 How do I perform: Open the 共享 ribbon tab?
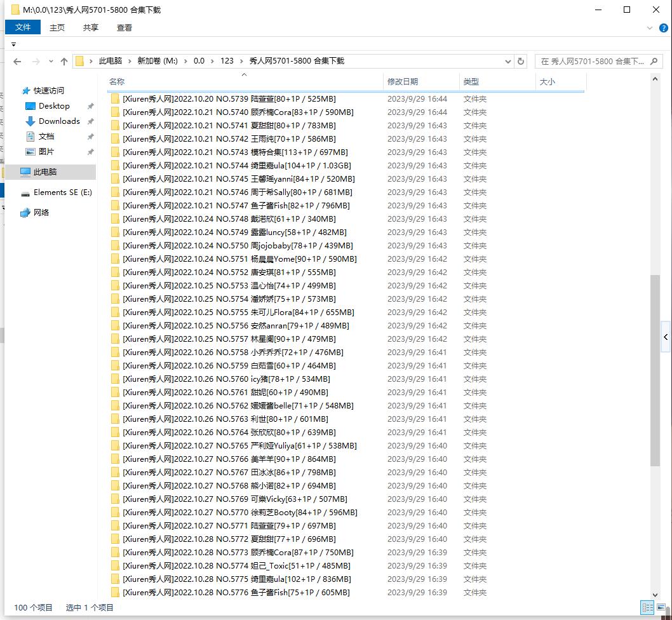point(90,27)
